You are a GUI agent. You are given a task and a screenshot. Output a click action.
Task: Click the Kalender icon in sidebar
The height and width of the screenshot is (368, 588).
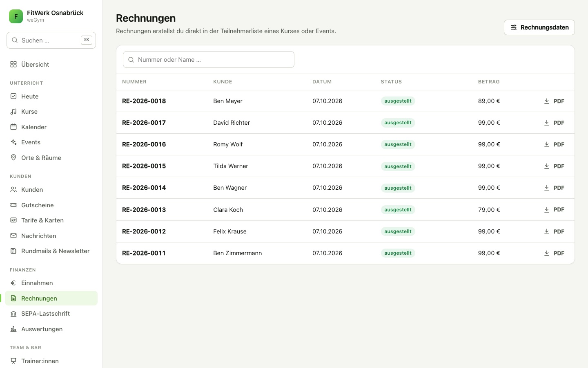click(13, 127)
